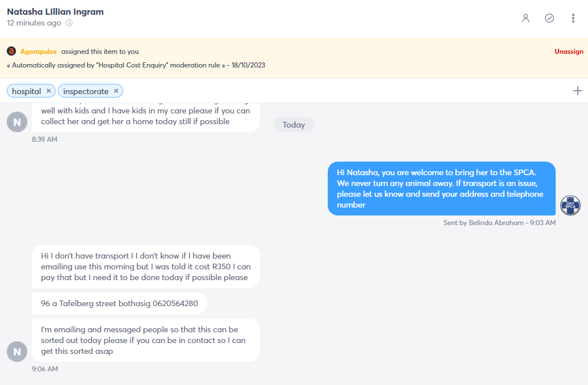588x385 pixels.
Task: Remove the hospital label
Action: (49, 91)
